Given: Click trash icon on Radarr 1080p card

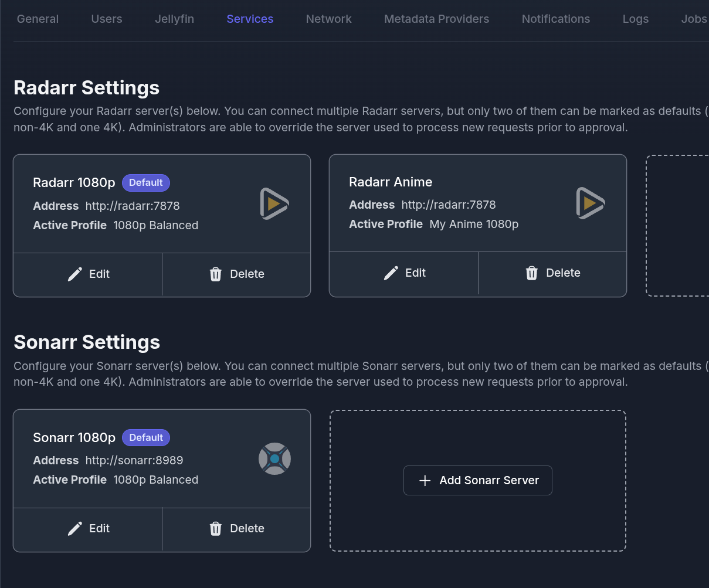Looking at the screenshot, I should pos(216,274).
